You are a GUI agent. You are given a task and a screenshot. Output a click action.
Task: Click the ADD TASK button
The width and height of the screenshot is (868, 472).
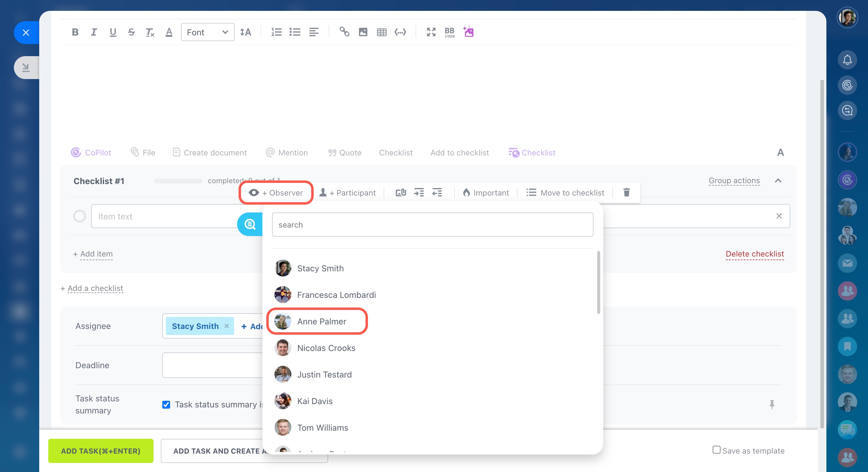(100, 451)
